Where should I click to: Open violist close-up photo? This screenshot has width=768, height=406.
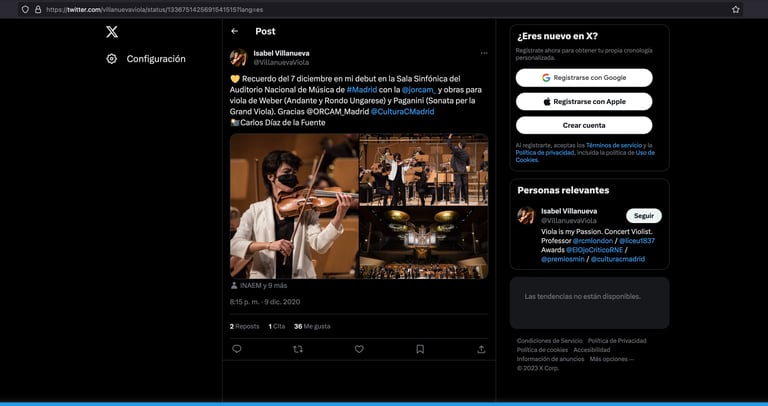coord(294,206)
